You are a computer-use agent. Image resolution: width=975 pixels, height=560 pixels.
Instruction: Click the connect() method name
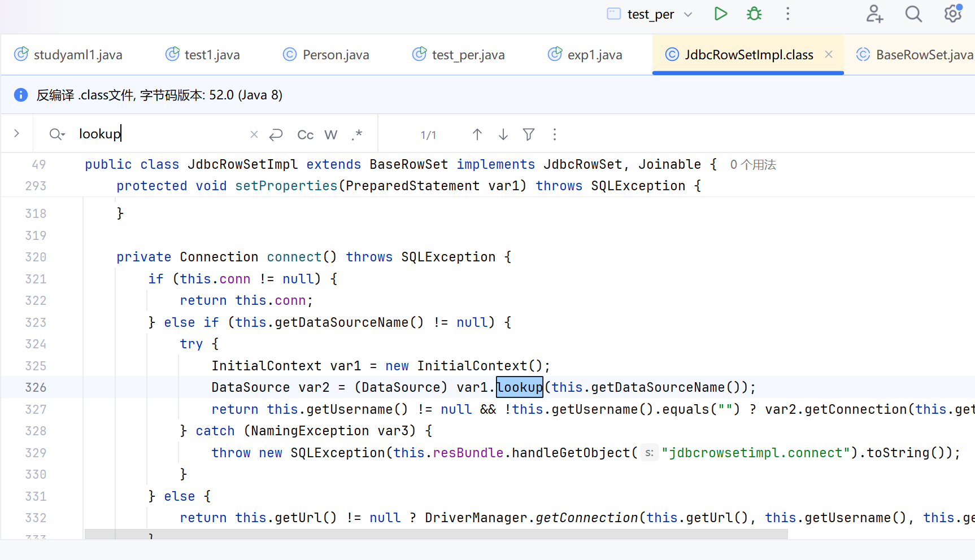pyautogui.click(x=294, y=257)
